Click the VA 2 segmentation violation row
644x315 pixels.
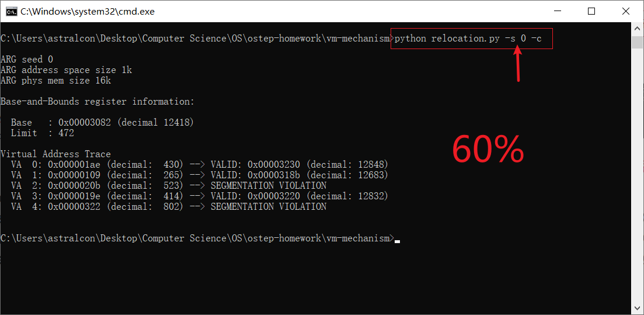169,185
